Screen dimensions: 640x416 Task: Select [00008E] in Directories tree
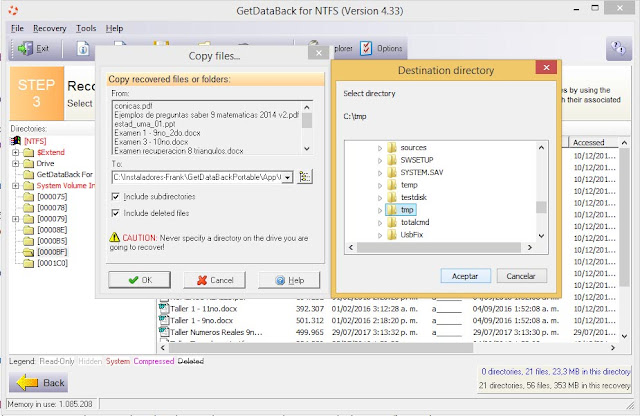click(52, 230)
